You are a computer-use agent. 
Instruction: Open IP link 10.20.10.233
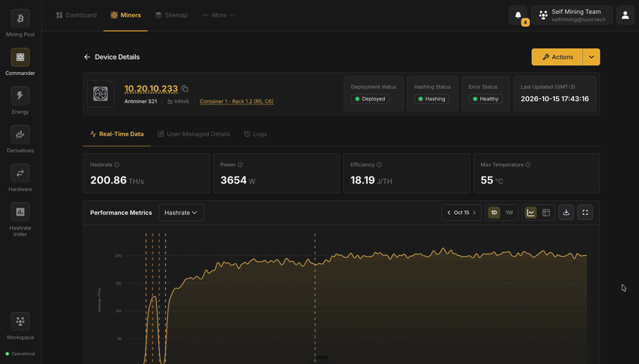151,89
